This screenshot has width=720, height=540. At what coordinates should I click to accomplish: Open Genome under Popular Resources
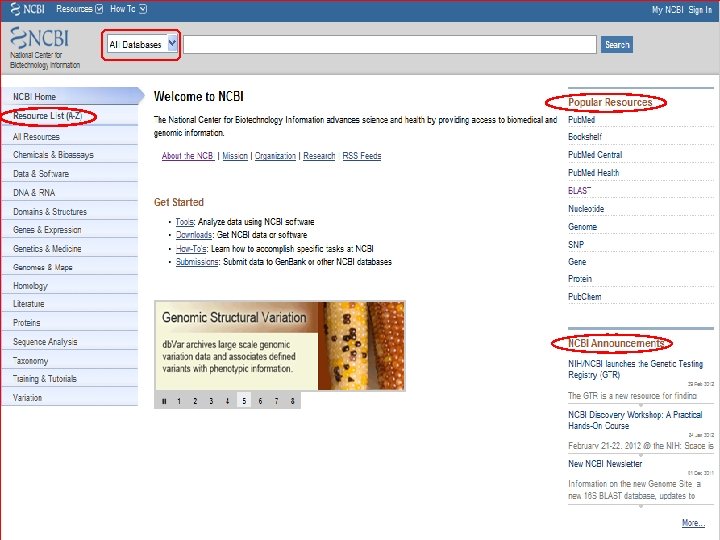(x=582, y=226)
